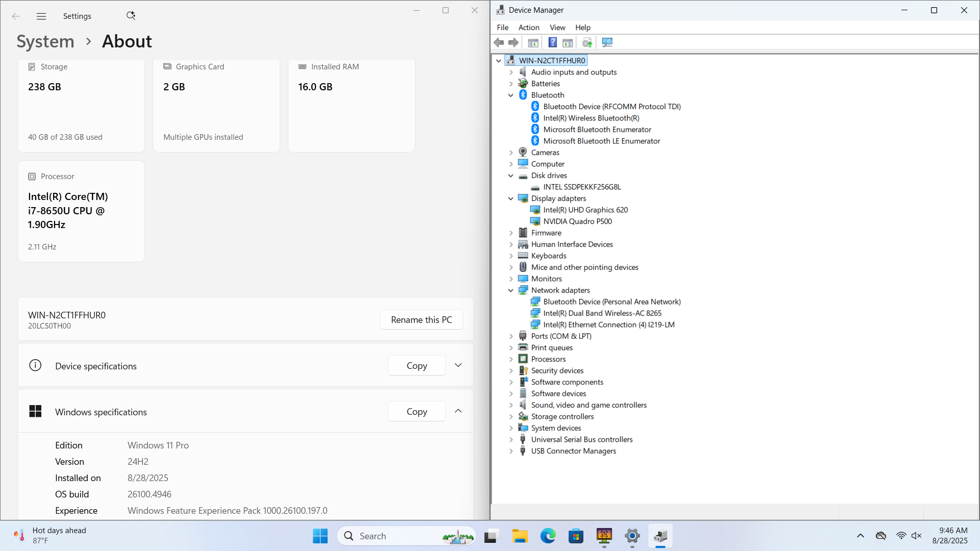This screenshot has width=980, height=551.
Task: Go to System in the breadcrumb
Action: tap(45, 41)
